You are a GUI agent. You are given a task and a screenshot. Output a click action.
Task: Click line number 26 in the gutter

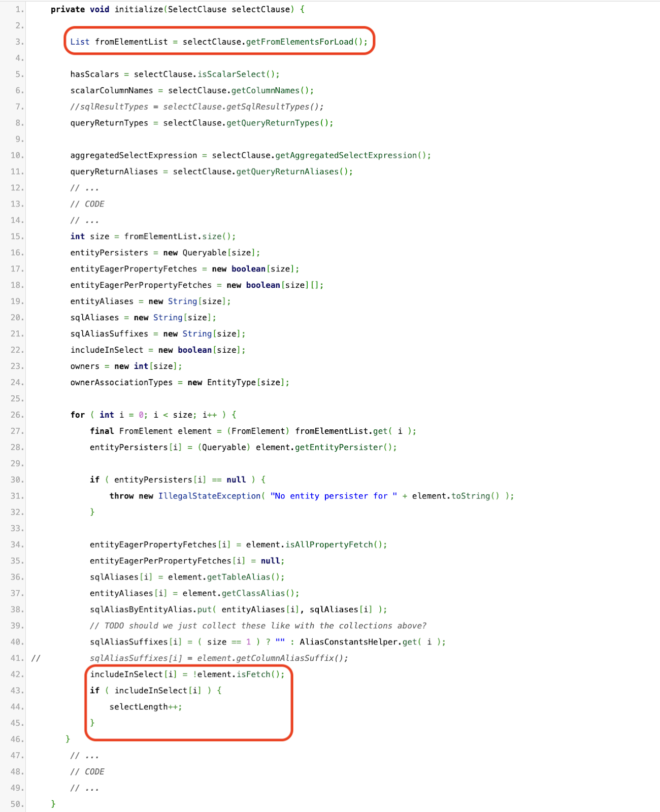coord(17,415)
